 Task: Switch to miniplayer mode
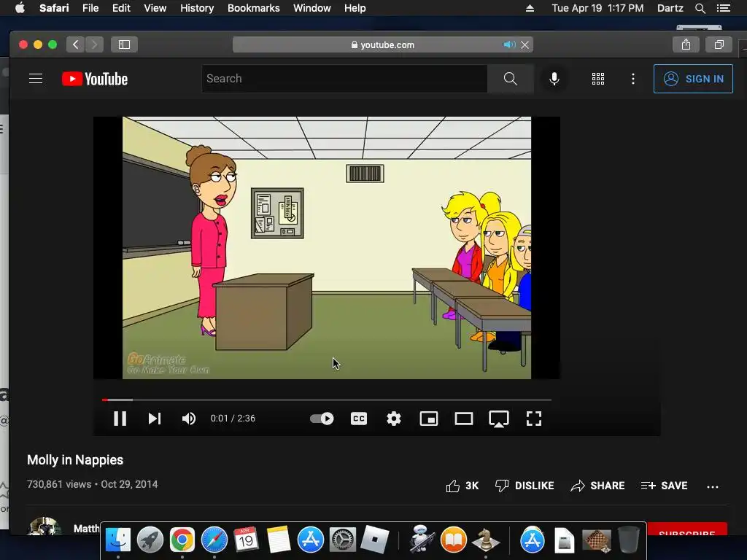pos(429,419)
